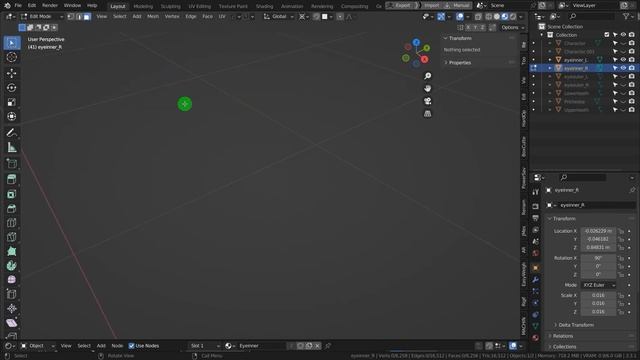Switch to the UV Editing workspace tab
640x360 pixels.
tap(200, 6)
